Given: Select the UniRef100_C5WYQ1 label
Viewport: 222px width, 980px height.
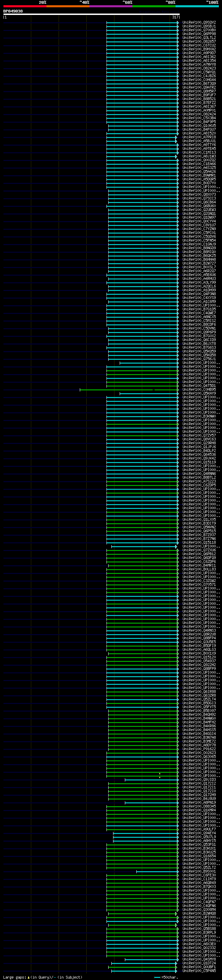Looking at the screenshot, I should coord(199,72).
